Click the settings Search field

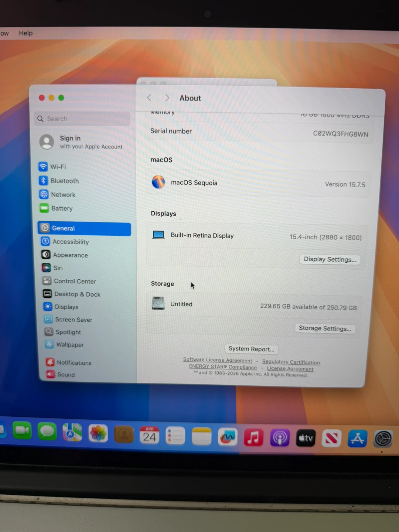click(82, 119)
